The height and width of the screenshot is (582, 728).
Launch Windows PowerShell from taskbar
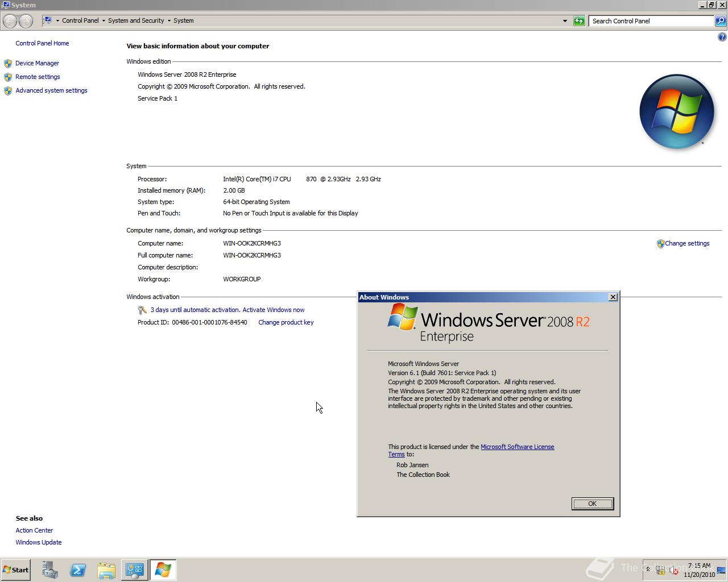tap(78, 570)
